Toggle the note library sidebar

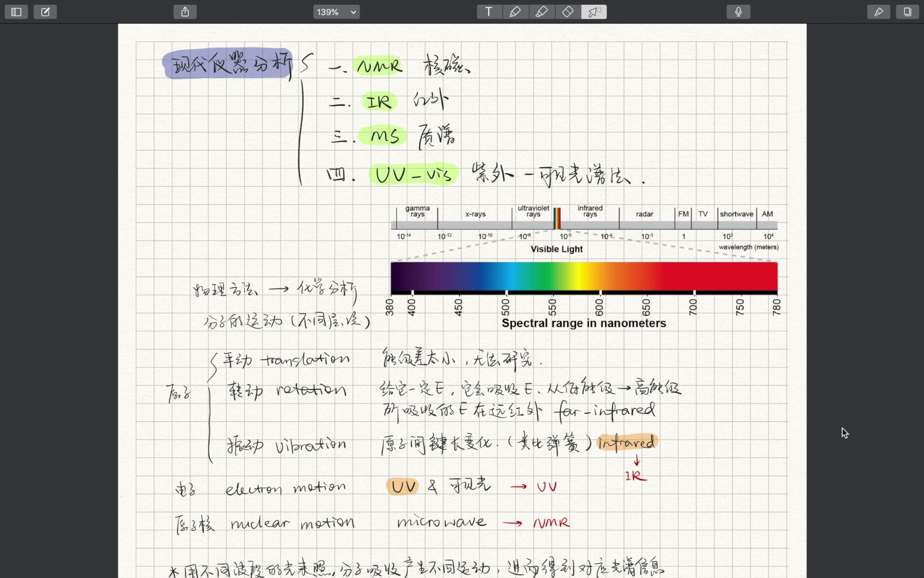point(16,12)
